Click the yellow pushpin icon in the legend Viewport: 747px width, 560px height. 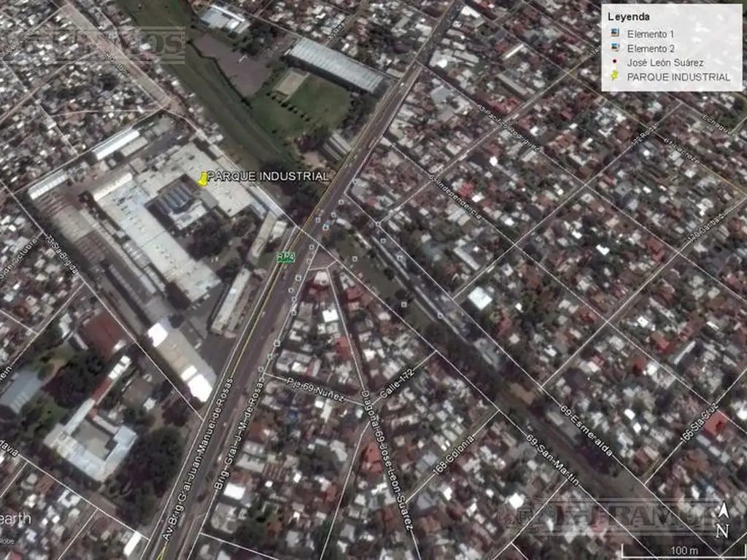[615, 77]
